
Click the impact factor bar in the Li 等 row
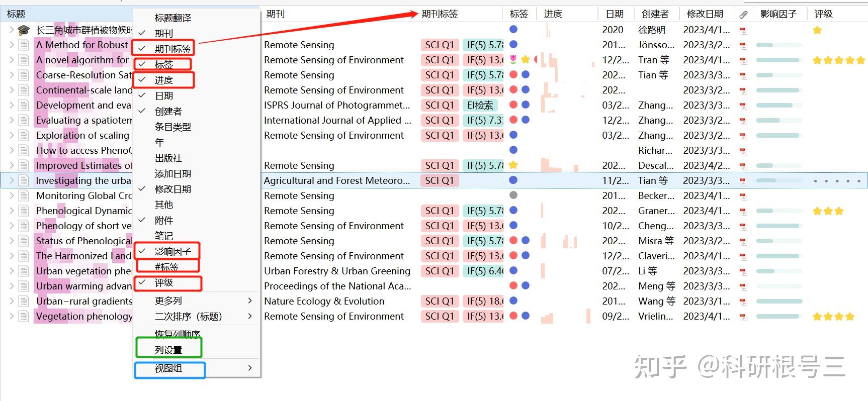tap(778, 271)
